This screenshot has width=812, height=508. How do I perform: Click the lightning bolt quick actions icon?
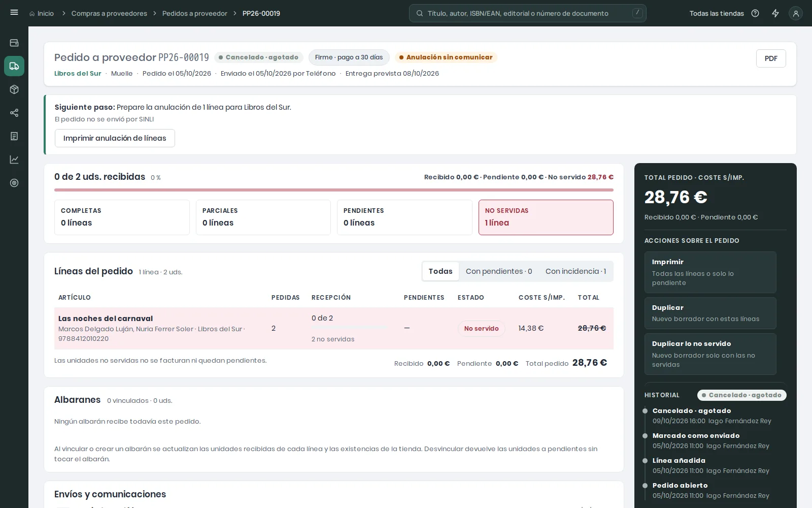(775, 14)
